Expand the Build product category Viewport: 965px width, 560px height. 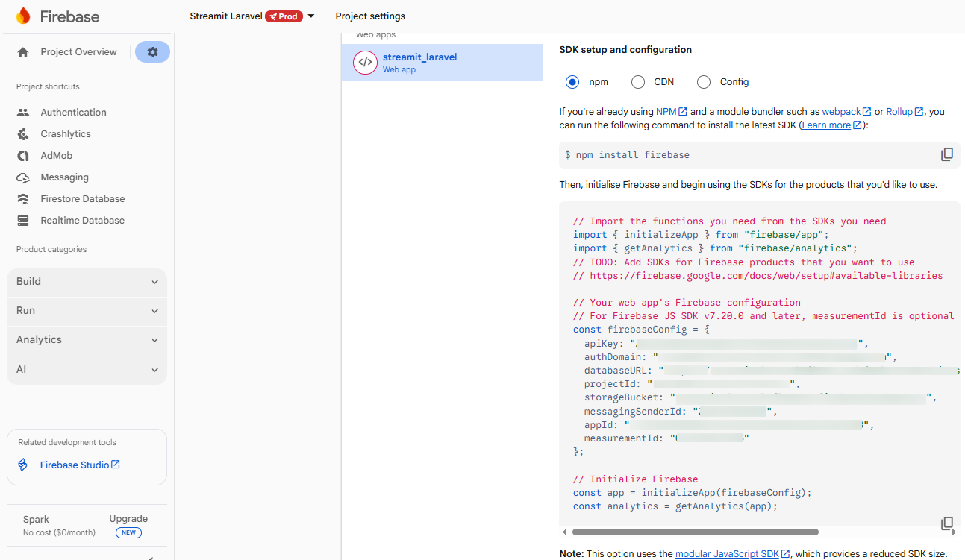pyautogui.click(x=87, y=282)
